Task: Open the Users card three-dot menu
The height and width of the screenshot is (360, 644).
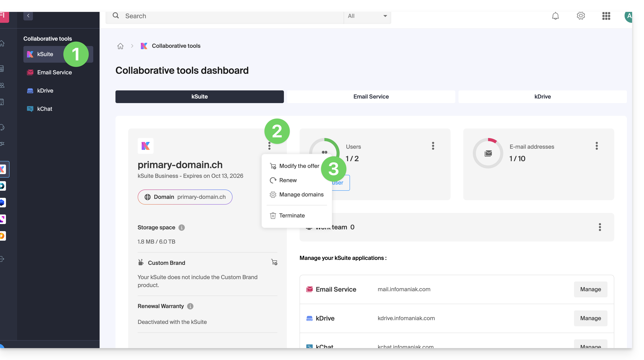Action: [433, 146]
